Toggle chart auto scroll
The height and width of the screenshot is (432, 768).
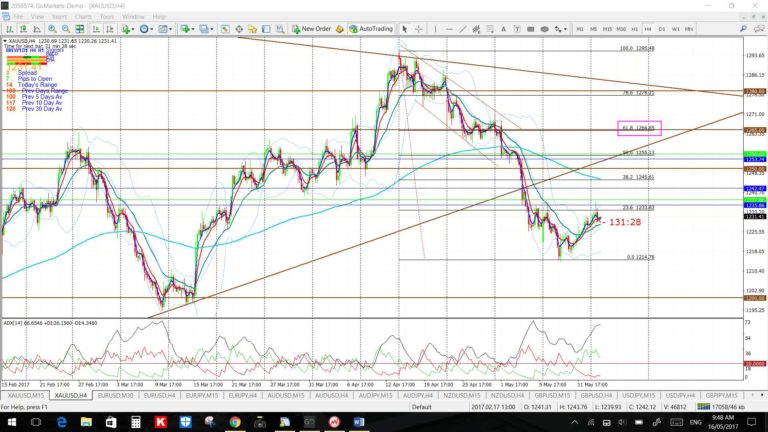coord(96,29)
